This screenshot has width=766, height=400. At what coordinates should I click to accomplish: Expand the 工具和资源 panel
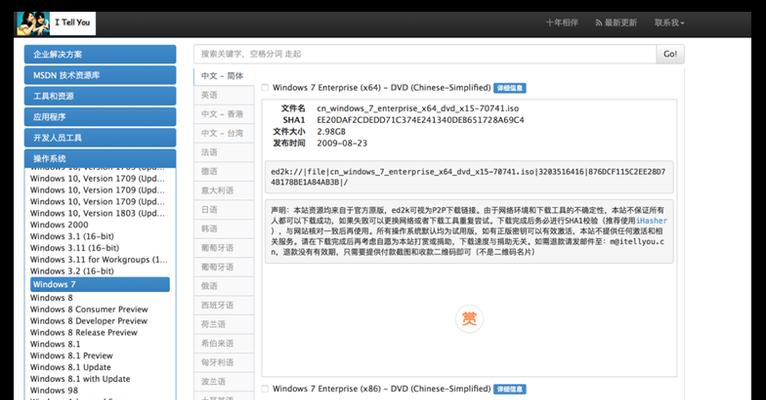(100, 96)
